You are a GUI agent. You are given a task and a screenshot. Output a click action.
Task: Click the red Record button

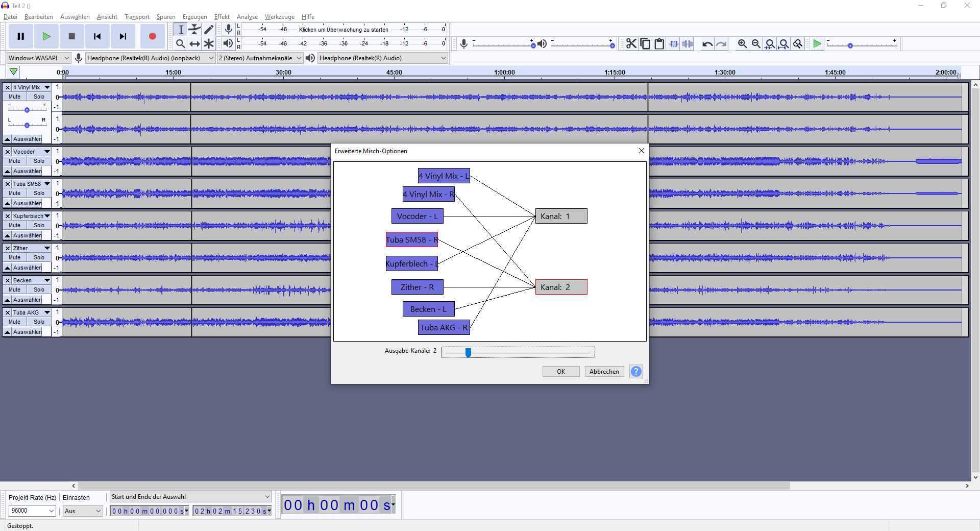152,36
